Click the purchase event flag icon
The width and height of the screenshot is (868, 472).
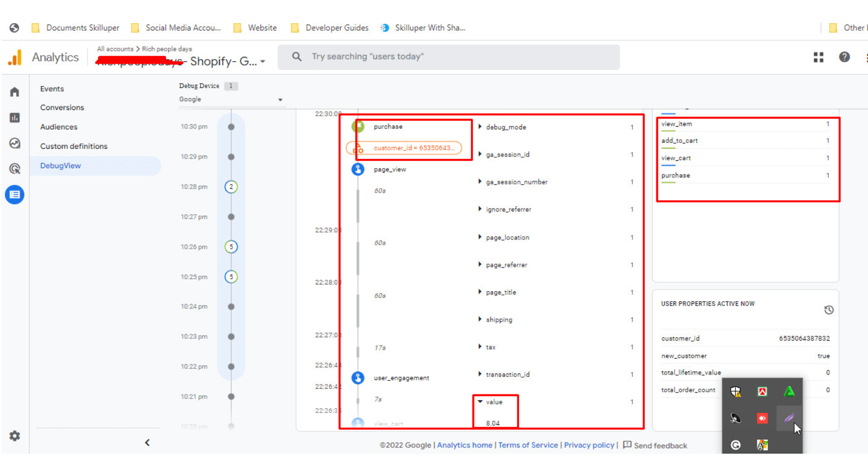coord(358,126)
